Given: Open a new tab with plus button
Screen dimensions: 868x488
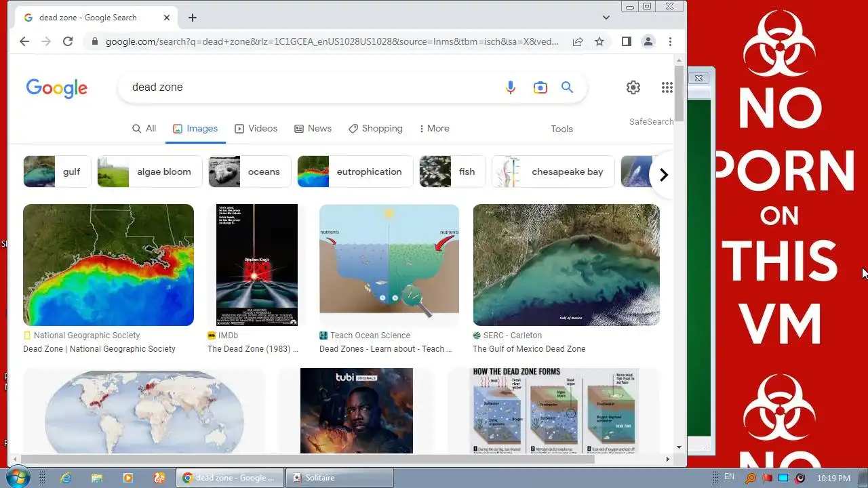Looking at the screenshot, I should click(193, 18).
